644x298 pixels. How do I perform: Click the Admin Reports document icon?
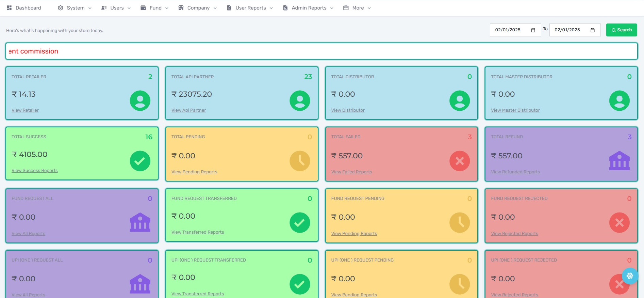(x=285, y=8)
